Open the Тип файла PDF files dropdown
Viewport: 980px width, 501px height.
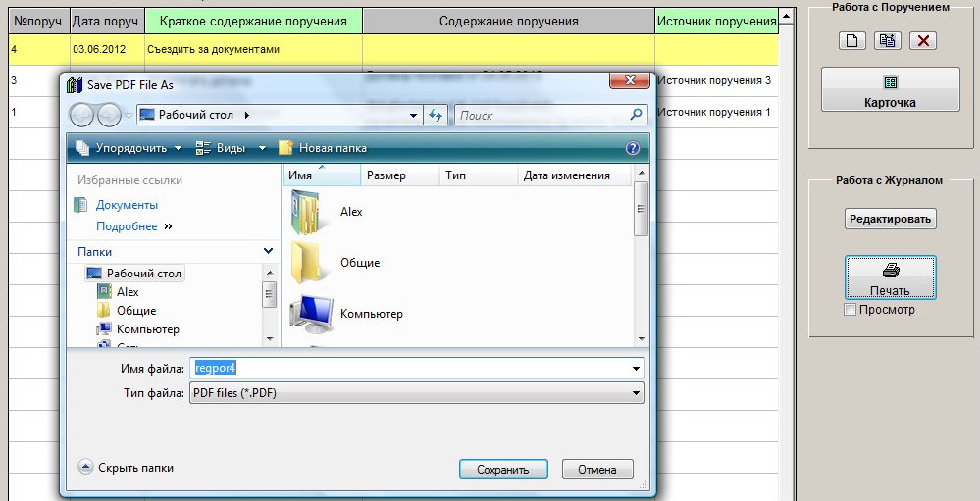point(416,393)
